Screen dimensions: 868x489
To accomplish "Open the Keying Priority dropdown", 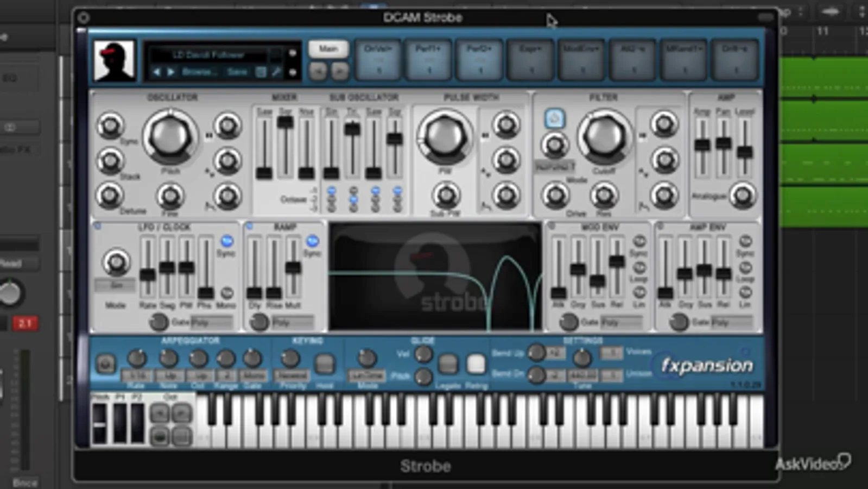I will (x=292, y=375).
